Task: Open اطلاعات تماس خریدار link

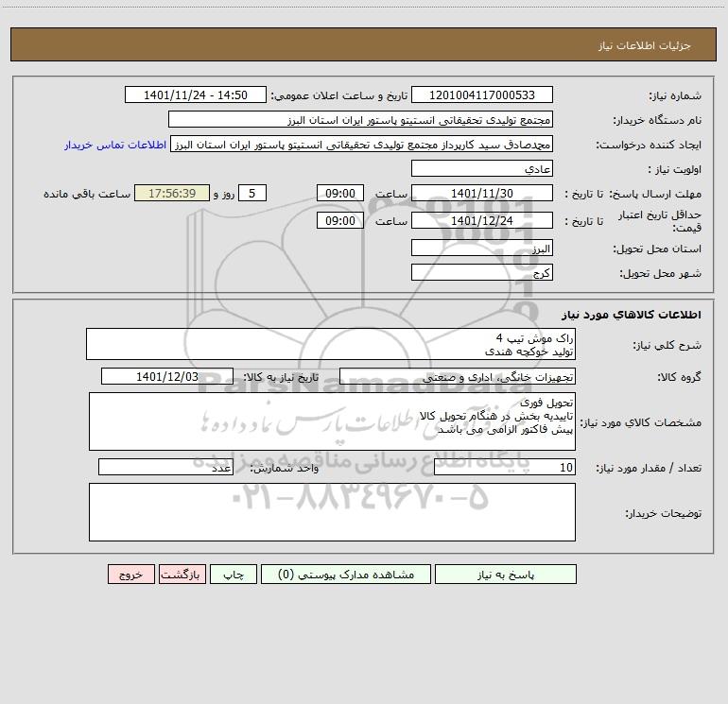Action: point(115,145)
